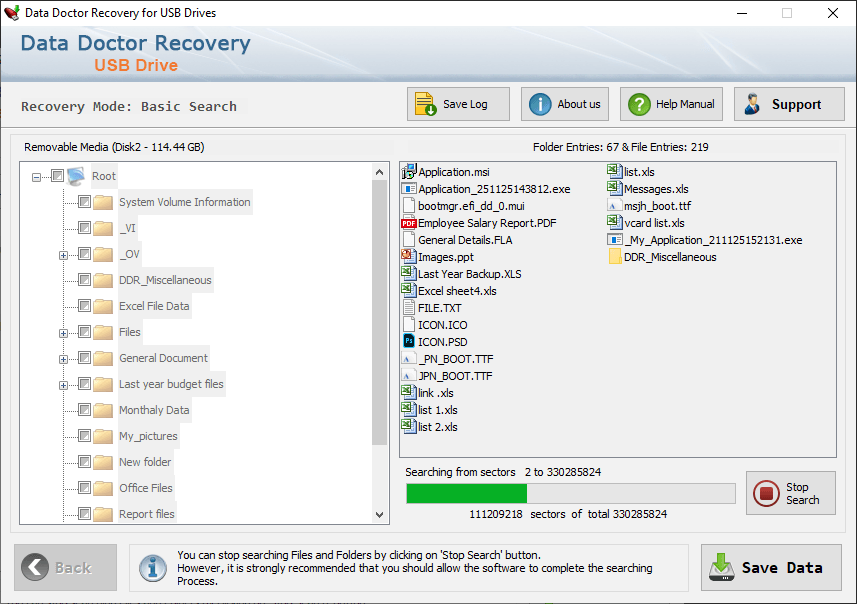
Task: Check the _VI folder checkbox
Action: click(84, 227)
